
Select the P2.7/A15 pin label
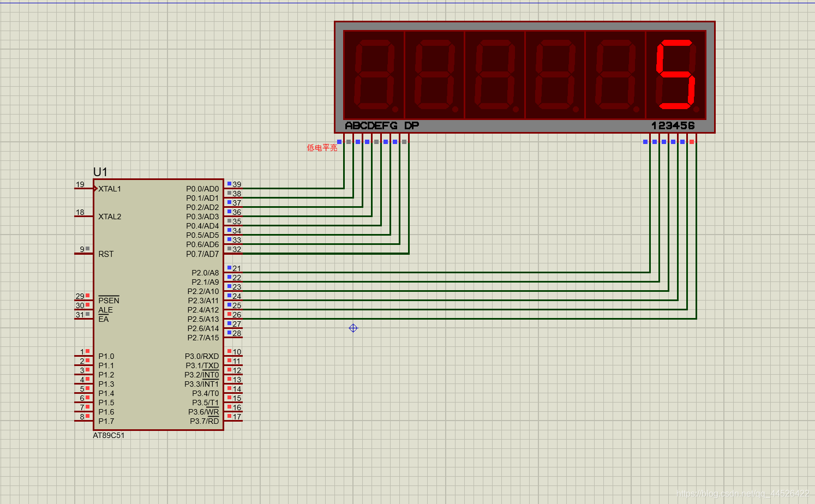pyautogui.click(x=203, y=338)
